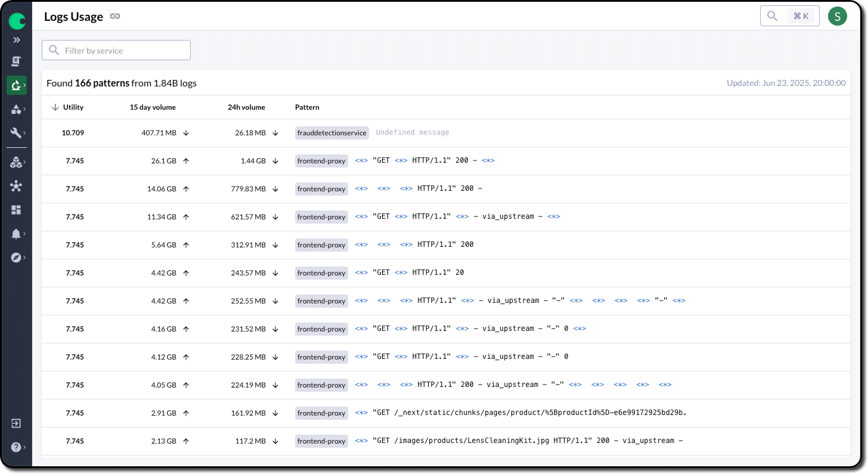868x474 pixels.
Task: Open the shapes icon in sidebar
Action: point(17,109)
